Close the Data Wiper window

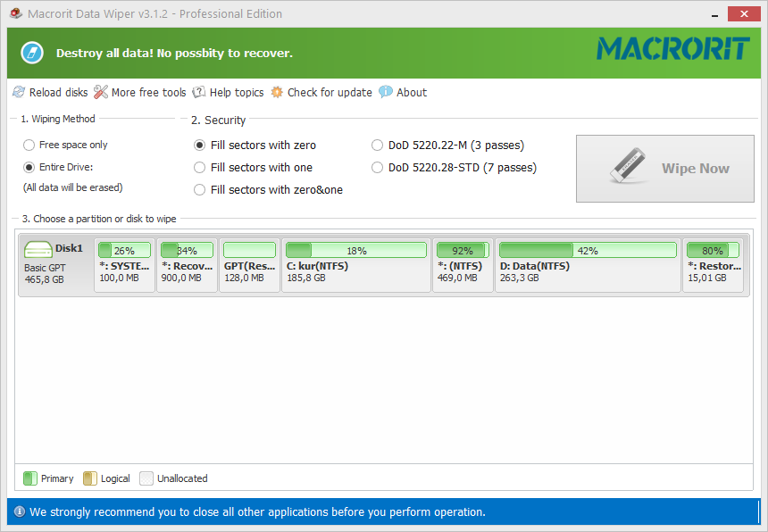click(744, 13)
